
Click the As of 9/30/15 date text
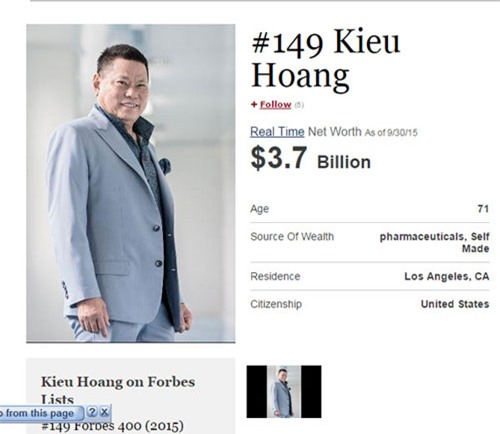[391, 133]
